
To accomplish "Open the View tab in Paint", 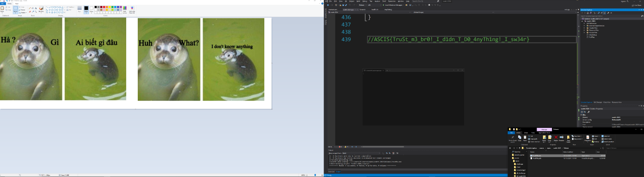I will point(17,4).
